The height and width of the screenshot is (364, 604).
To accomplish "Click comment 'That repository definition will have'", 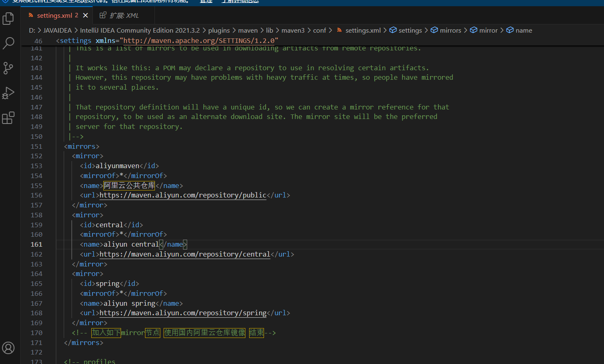I will coord(262,107).
